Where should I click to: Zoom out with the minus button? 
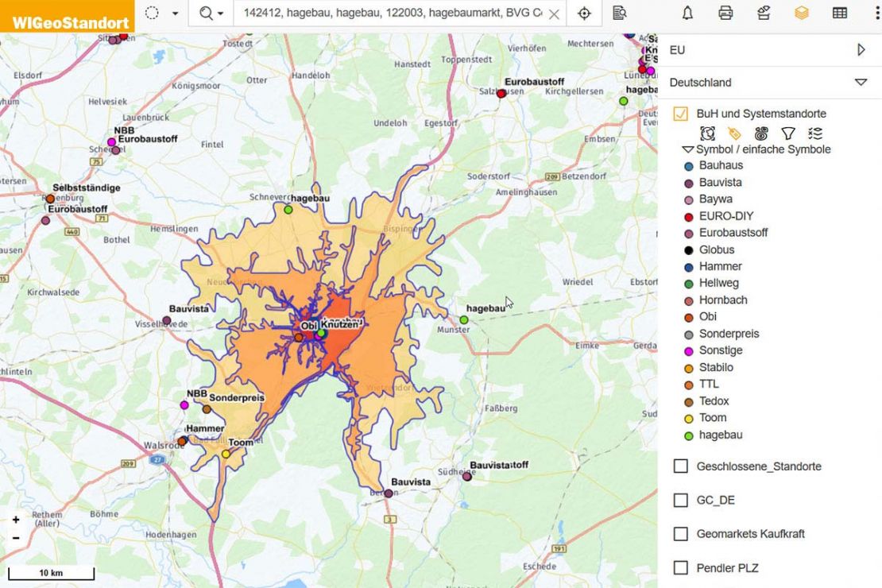point(16,538)
